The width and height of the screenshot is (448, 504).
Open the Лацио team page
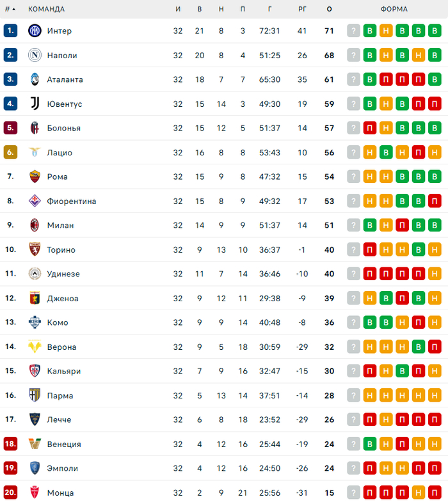[x=60, y=152]
